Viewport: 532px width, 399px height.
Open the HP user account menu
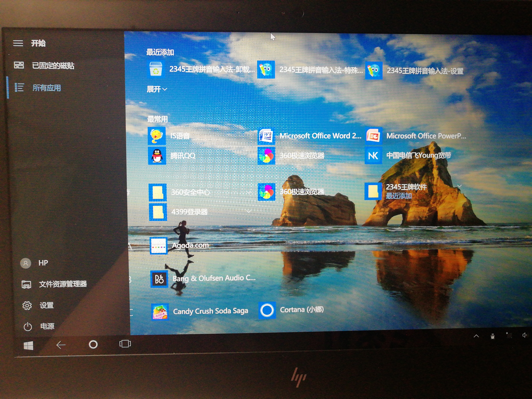point(34,263)
